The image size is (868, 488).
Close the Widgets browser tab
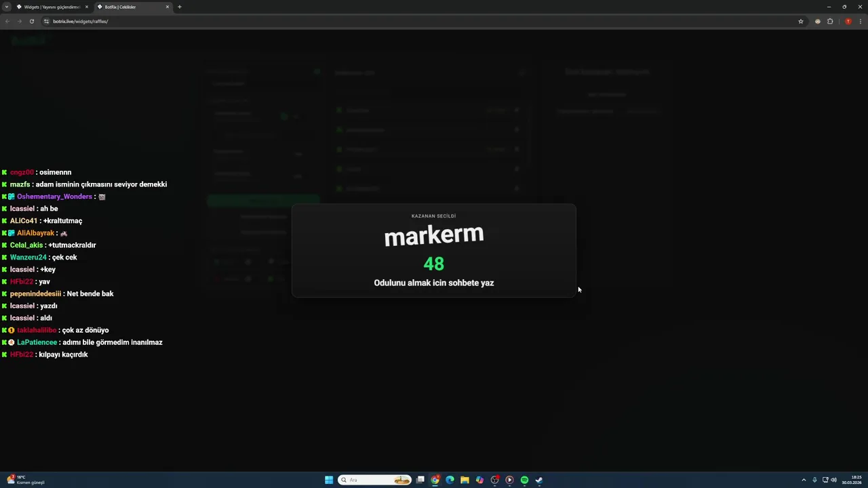tap(87, 7)
